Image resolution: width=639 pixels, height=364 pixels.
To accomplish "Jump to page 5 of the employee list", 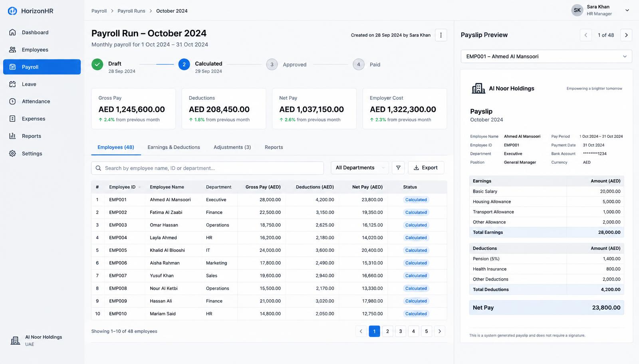I will click(x=427, y=331).
